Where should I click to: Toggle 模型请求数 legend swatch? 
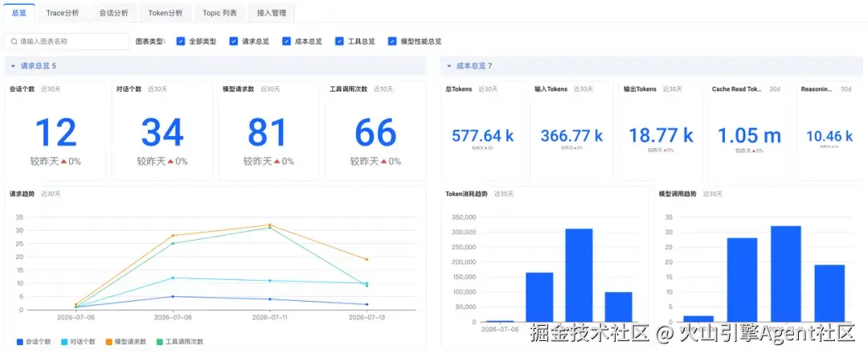pyautogui.click(x=109, y=342)
